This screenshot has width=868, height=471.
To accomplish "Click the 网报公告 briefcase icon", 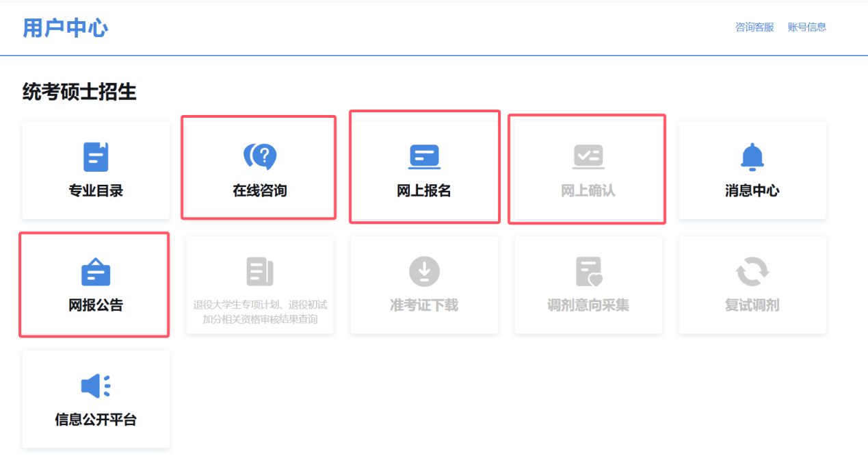I will coord(96,272).
